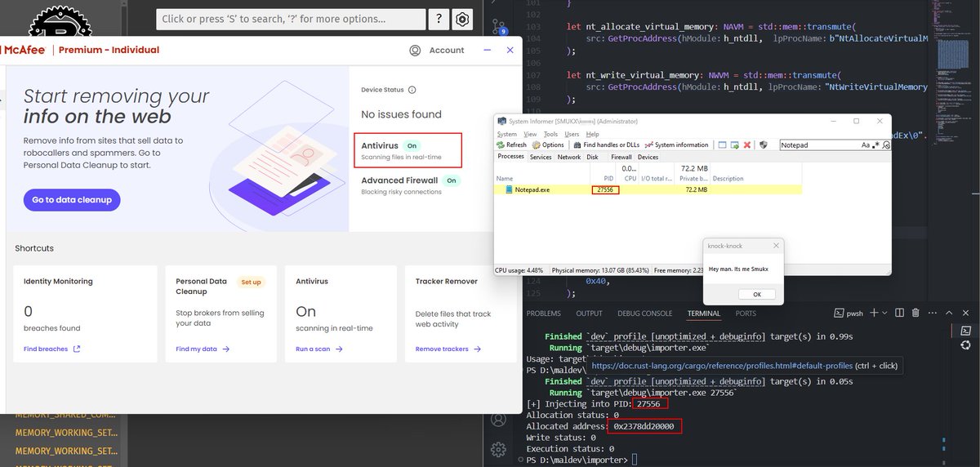Click the find window icon in System Informer
The width and height of the screenshot is (980, 467).
(722, 145)
